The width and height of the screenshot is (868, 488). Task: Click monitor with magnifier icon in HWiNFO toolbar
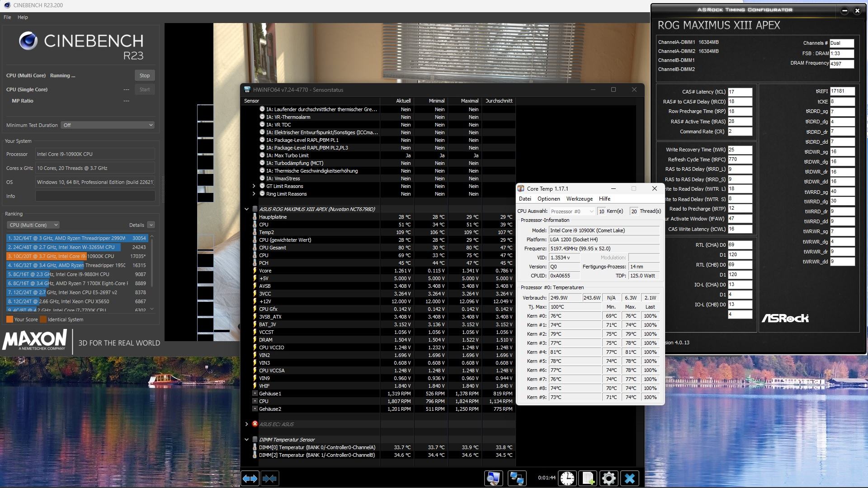pyautogui.click(x=494, y=478)
